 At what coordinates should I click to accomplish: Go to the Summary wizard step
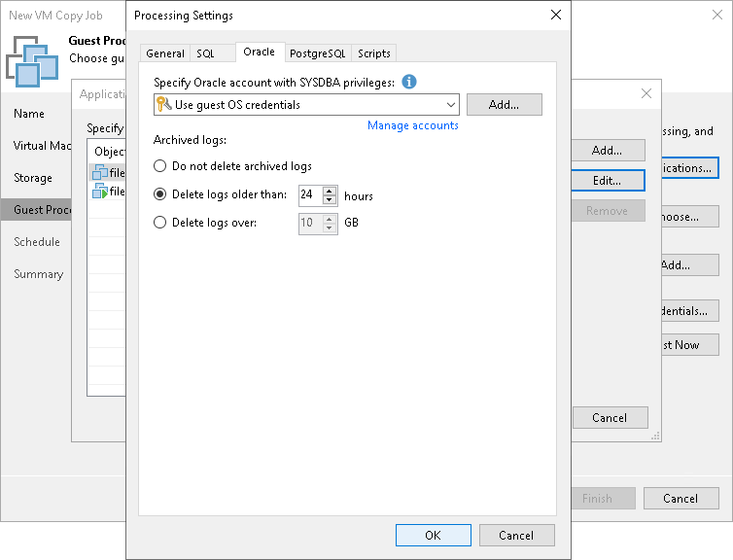tap(38, 274)
